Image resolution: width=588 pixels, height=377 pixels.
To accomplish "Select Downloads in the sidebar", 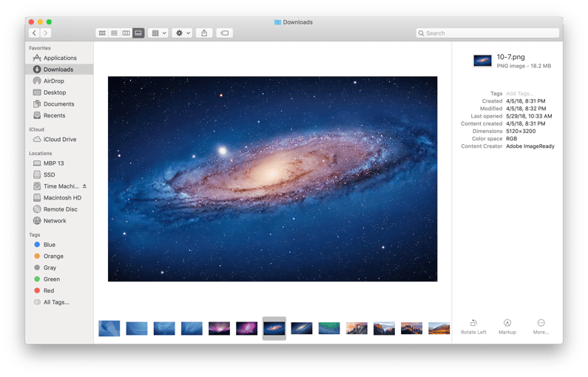I will click(59, 69).
